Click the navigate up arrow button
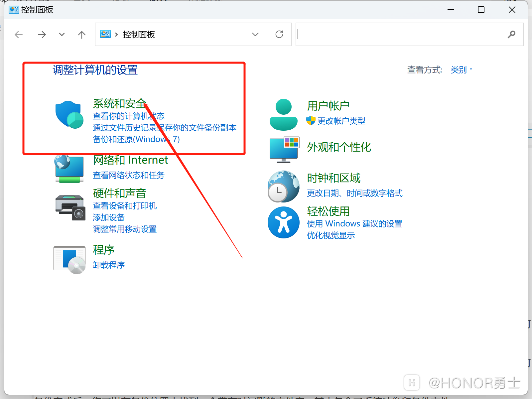The image size is (532, 399). pos(81,34)
